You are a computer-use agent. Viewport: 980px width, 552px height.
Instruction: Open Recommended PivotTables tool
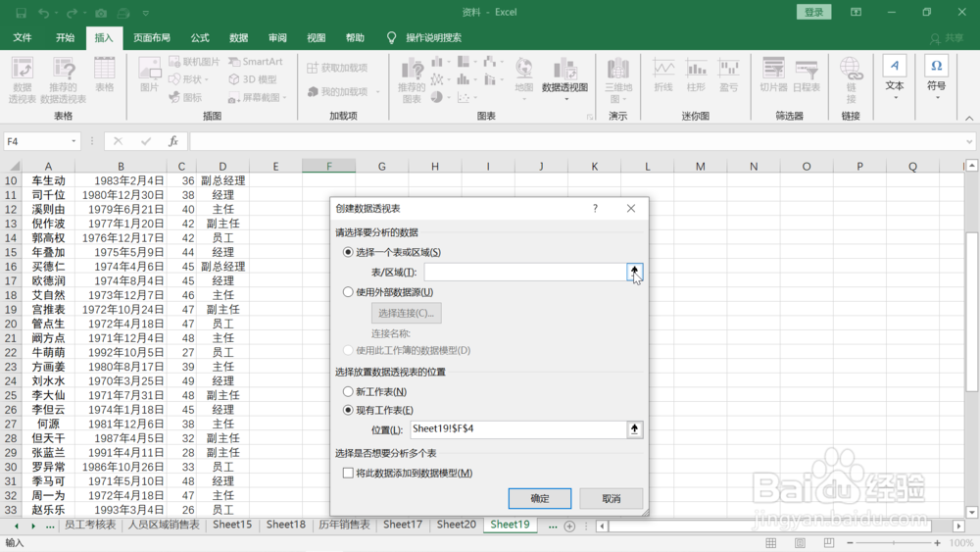tap(63, 79)
